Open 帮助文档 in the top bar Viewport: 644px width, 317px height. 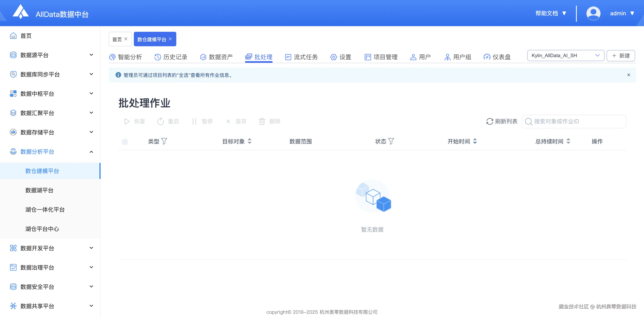coord(547,13)
